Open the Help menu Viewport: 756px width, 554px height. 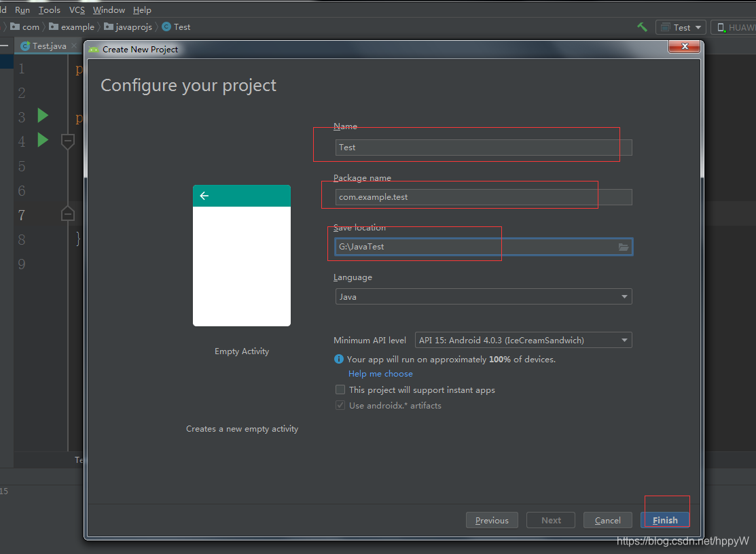[142, 10]
